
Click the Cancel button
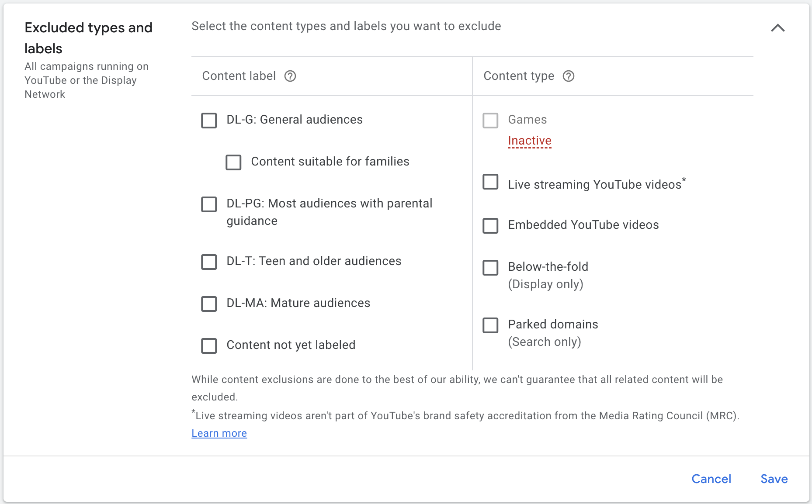click(711, 479)
